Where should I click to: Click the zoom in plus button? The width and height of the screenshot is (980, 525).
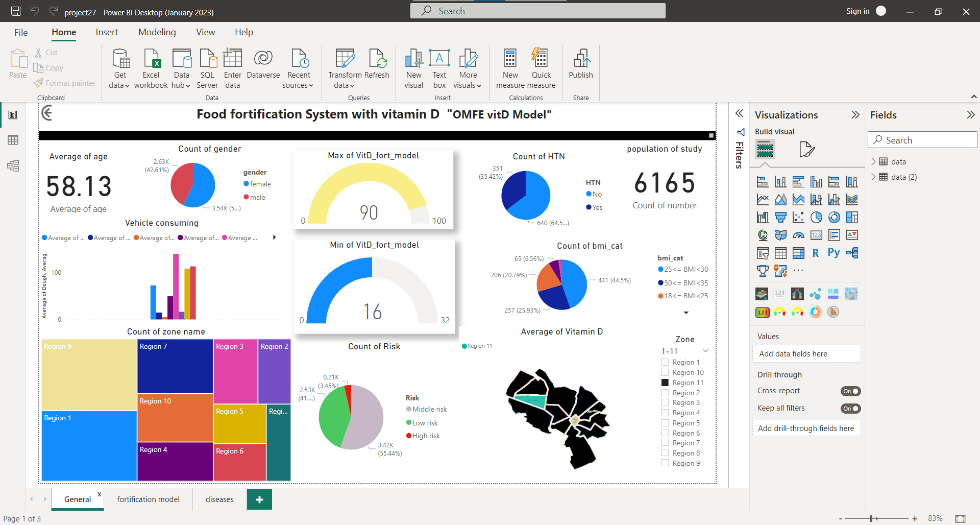pos(915,518)
